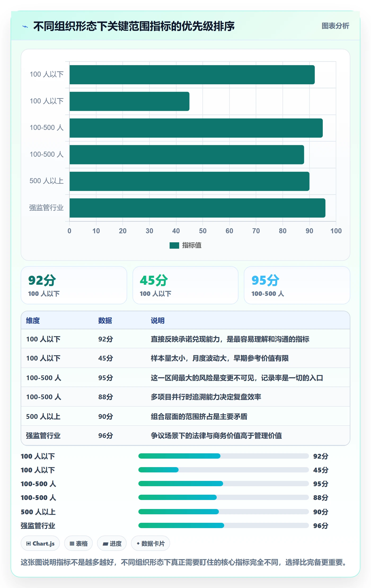Screen dimensions: 371x588
Task: Select the title 不同组织形态下关键范围指标的优先级排序
Action: pyautogui.click(x=134, y=26)
